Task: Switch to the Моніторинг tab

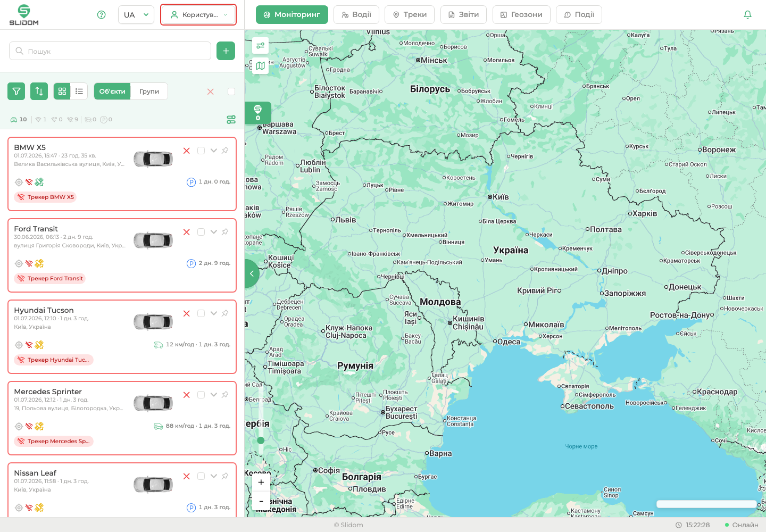Action: click(292, 15)
